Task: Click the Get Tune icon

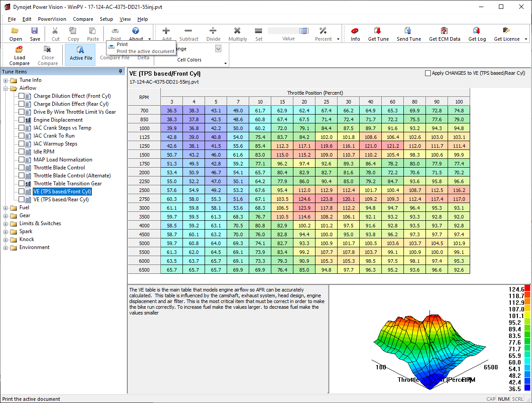Action: 378,31
